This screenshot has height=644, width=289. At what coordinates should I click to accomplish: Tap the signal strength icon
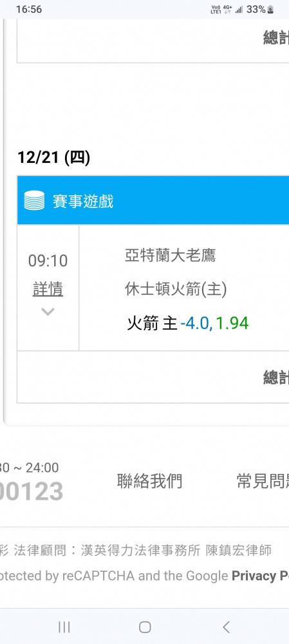(239, 10)
